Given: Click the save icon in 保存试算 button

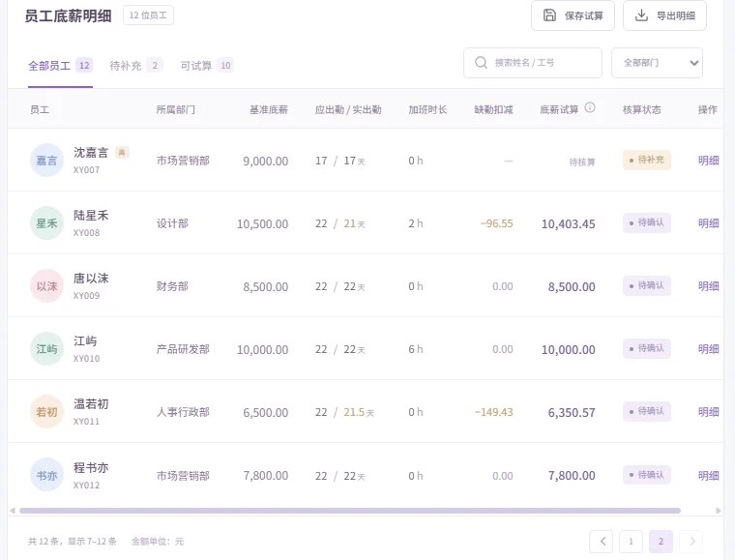Looking at the screenshot, I should pyautogui.click(x=549, y=15).
